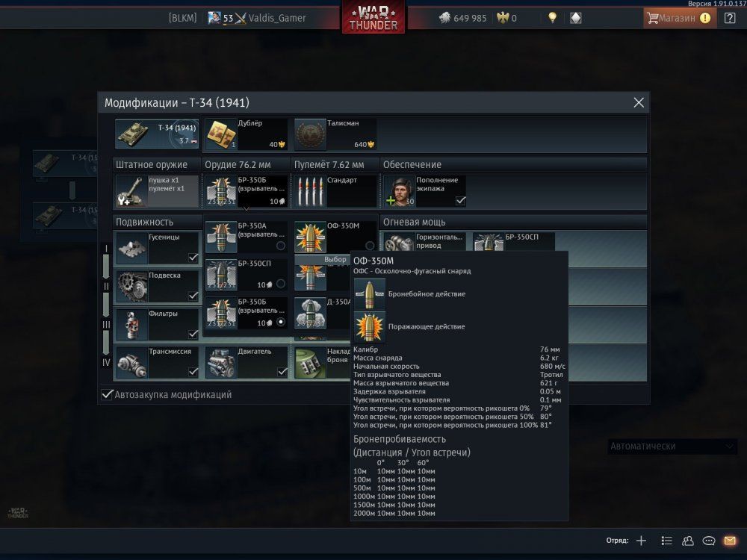Click the tier I rank marker
747x560 pixels.
(x=106, y=248)
